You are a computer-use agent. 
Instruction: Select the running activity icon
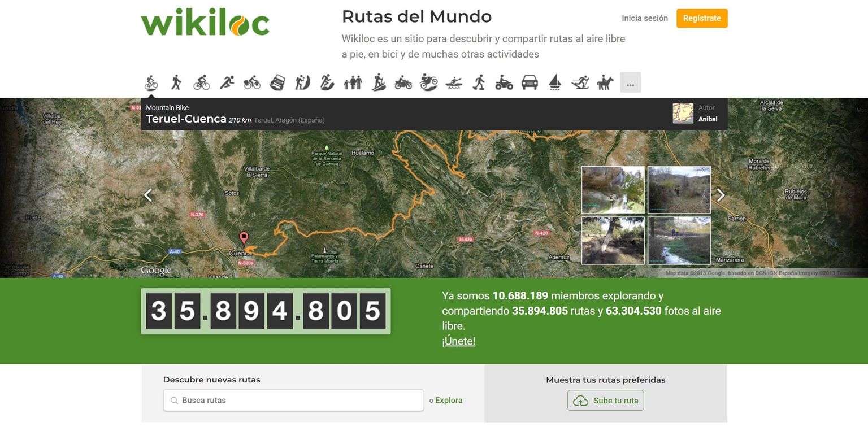pos(227,82)
